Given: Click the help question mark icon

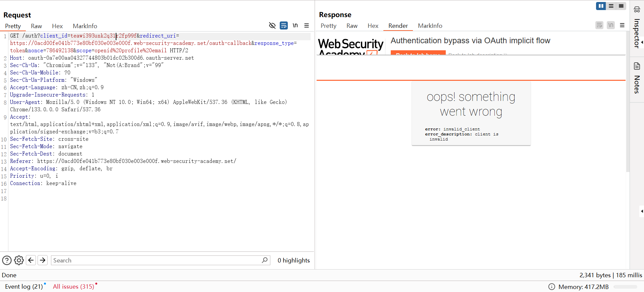Looking at the screenshot, I should [7, 260].
